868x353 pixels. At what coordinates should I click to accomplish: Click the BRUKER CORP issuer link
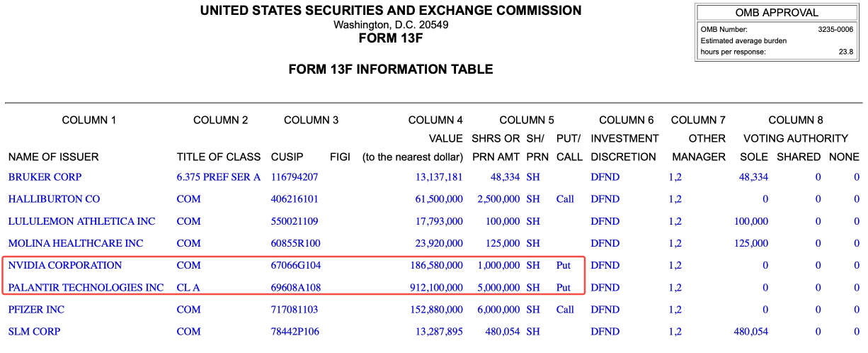point(45,176)
